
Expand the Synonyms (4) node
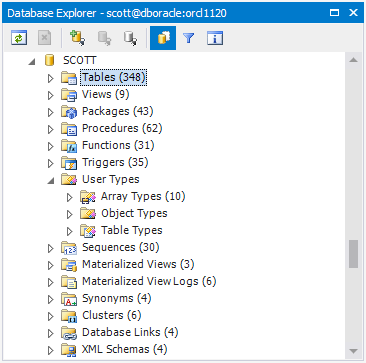click(x=51, y=299)
